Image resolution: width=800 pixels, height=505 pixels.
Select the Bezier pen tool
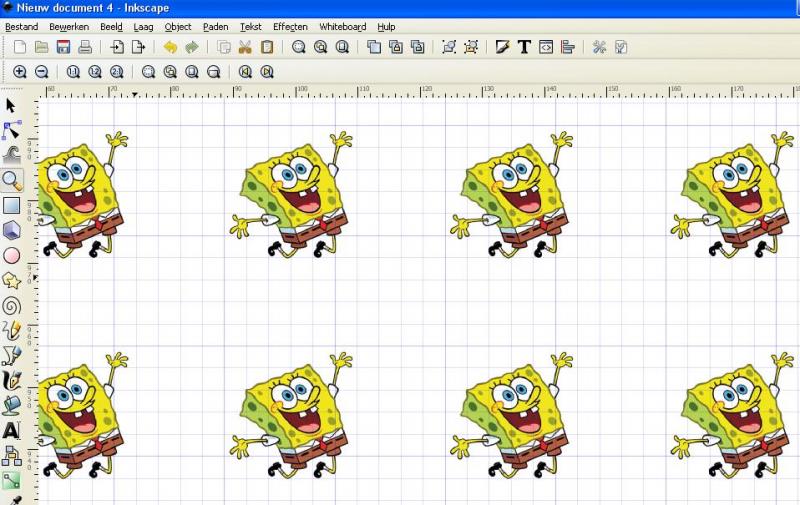[11, 356]
